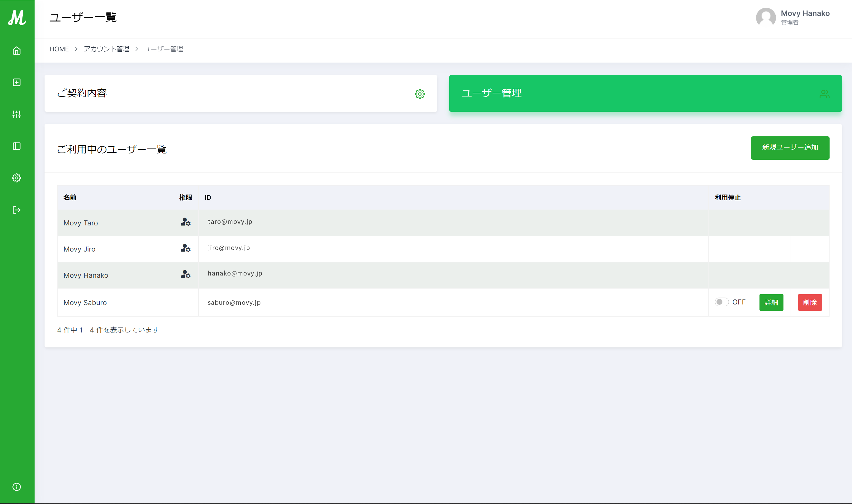The image size is (852, 504).
Task: Open the info circle icon at sidebar bottom
Action: click(x=17, y=487)
